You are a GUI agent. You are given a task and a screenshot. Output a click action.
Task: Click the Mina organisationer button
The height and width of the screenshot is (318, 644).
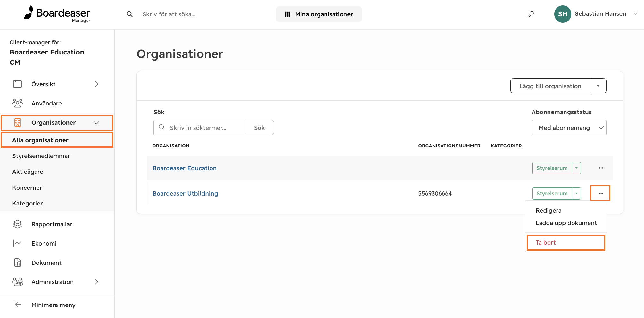click(319, 14)
